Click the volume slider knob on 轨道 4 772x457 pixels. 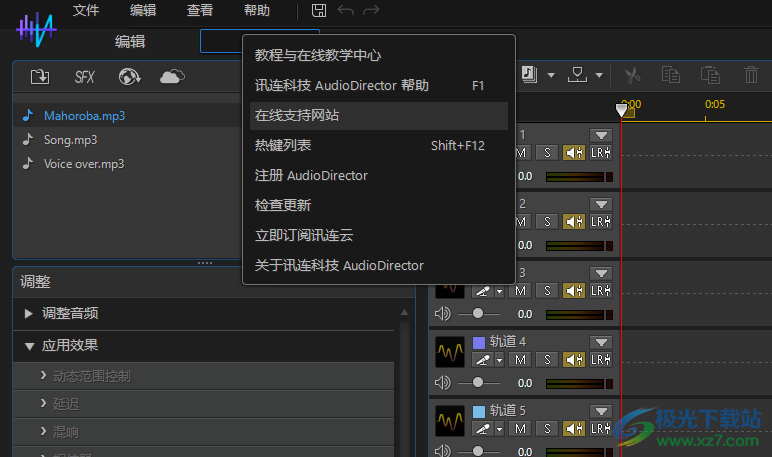pyautogui.click(x=478, y=383)
